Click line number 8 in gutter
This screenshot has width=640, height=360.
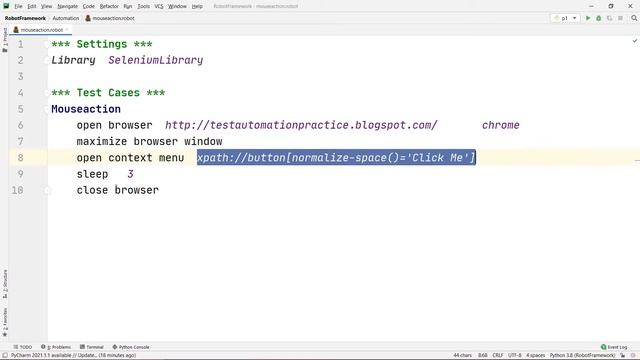pos(20,158)
